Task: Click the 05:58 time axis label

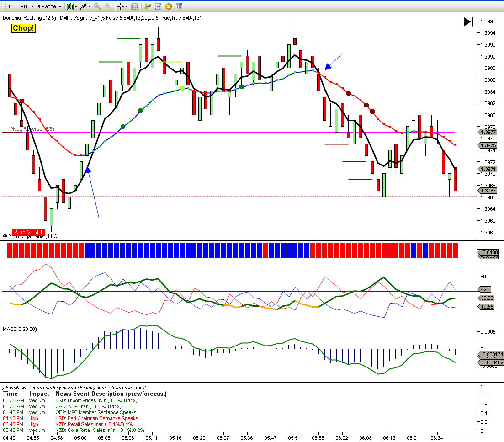Action: [318, 438]
